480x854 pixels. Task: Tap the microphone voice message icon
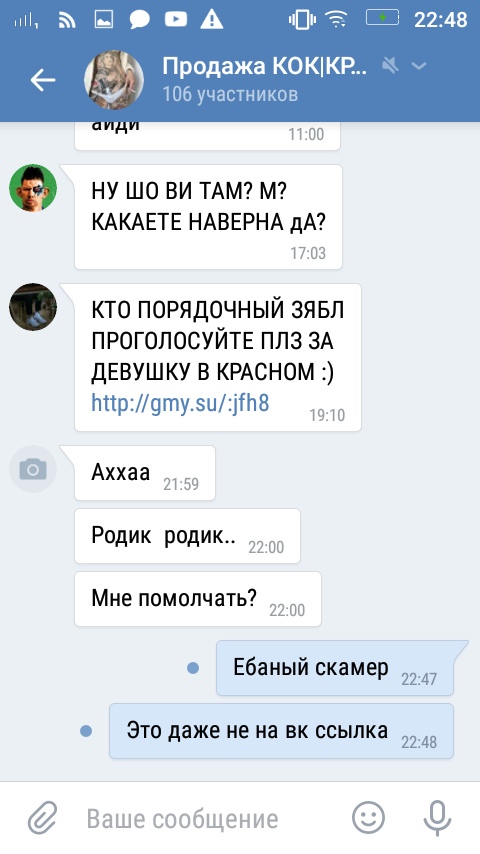437,818
